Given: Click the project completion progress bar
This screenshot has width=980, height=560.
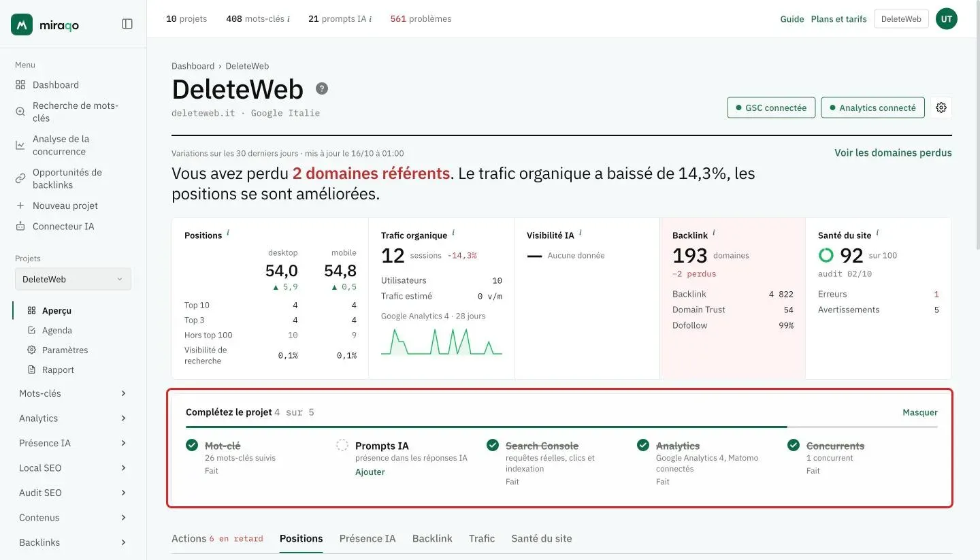Looking at the screenshot, I should tap(561, 427).
